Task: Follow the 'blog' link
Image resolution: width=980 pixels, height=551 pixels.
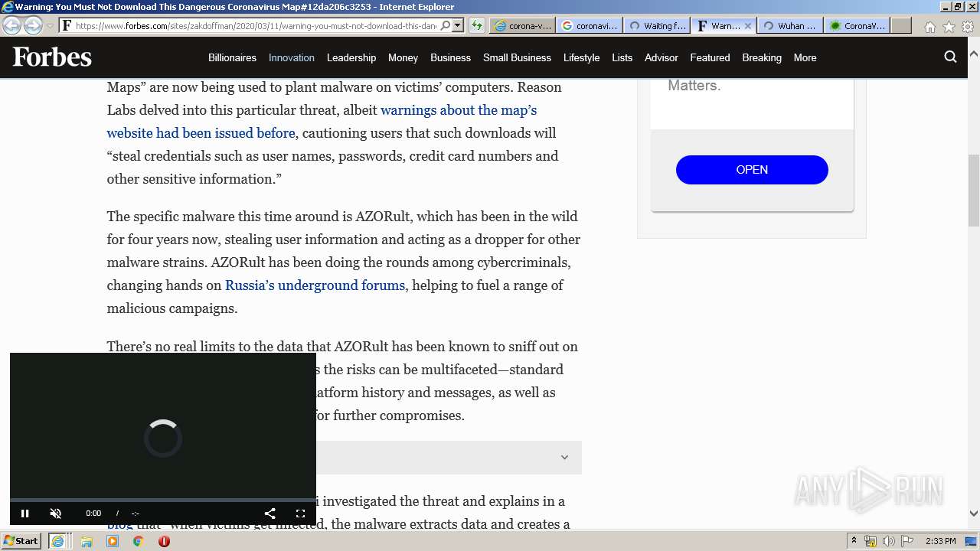Action: [119, 526]
